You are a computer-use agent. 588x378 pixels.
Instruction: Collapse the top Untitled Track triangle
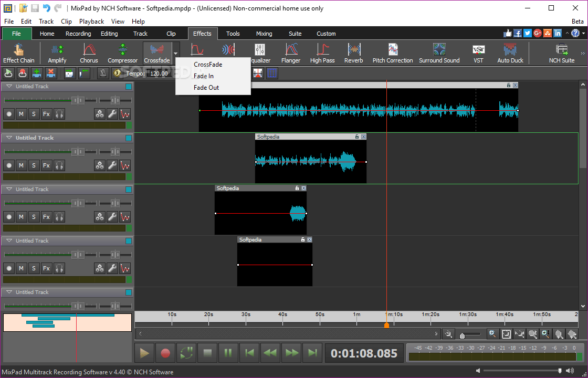pyautogui.click(x=10, y=86)
